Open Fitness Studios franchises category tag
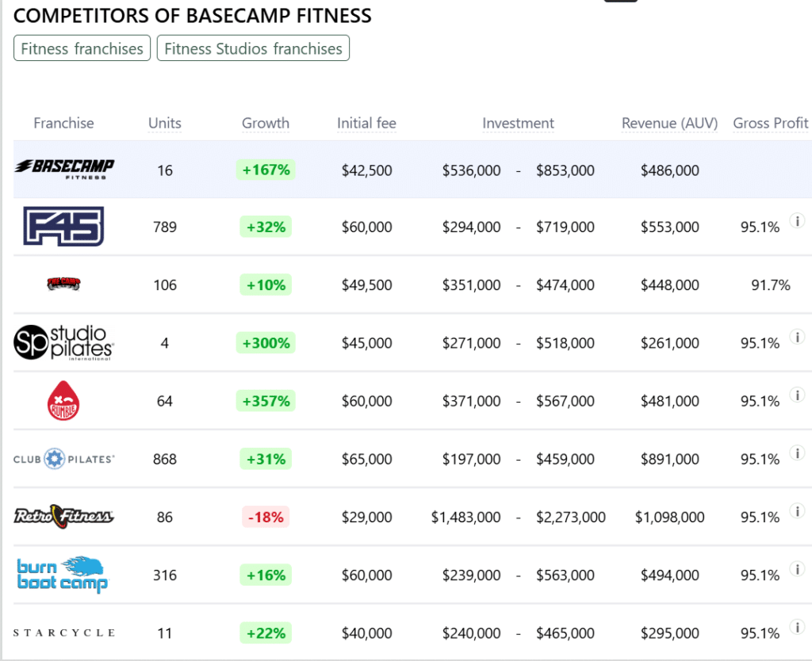812x661 pixels. (253, 48)
